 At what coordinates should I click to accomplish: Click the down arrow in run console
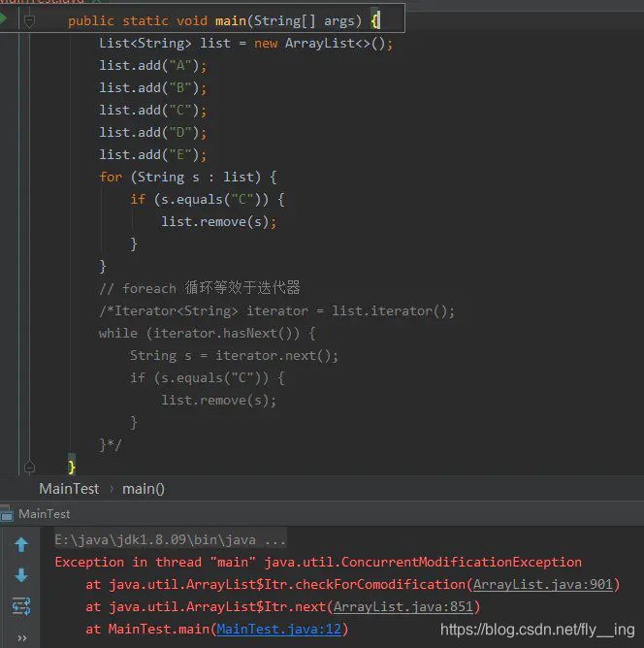(21, 575)
